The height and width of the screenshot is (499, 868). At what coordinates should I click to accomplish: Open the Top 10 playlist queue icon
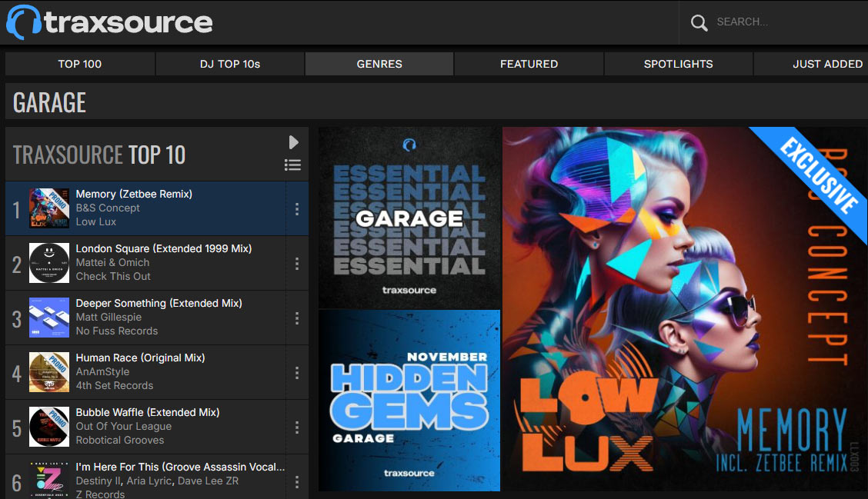(x=292, y=165)
